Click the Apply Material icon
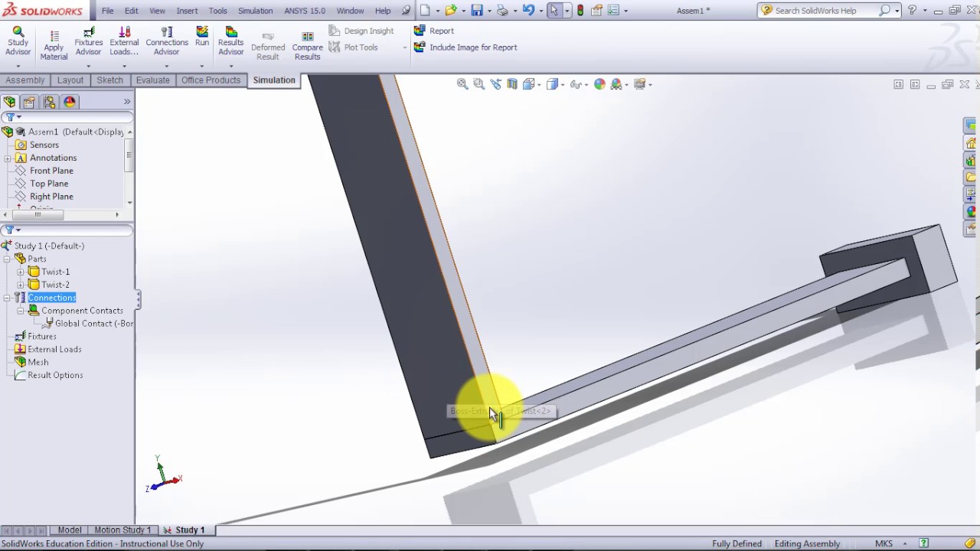980x551 pixels. coord(54,46)
